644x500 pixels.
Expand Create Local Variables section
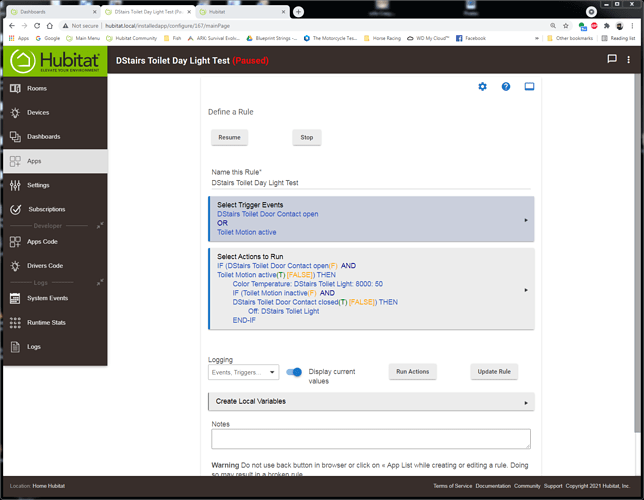[371, 401]
